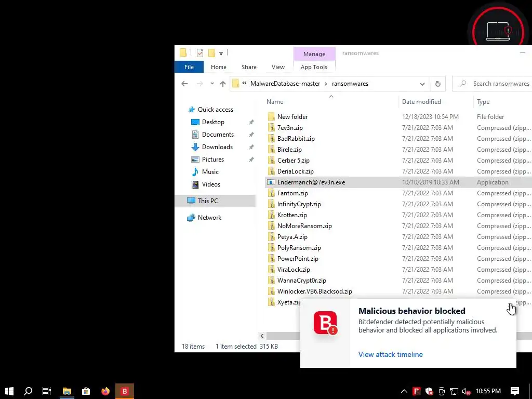
Task: Select Quick access in navigation pane
Action: pos(216,110)
